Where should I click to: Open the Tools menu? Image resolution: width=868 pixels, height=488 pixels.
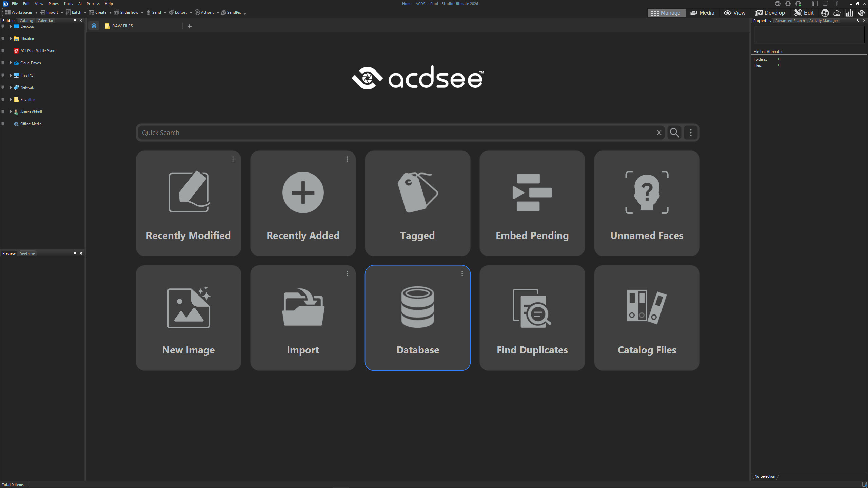pos(68,4)
